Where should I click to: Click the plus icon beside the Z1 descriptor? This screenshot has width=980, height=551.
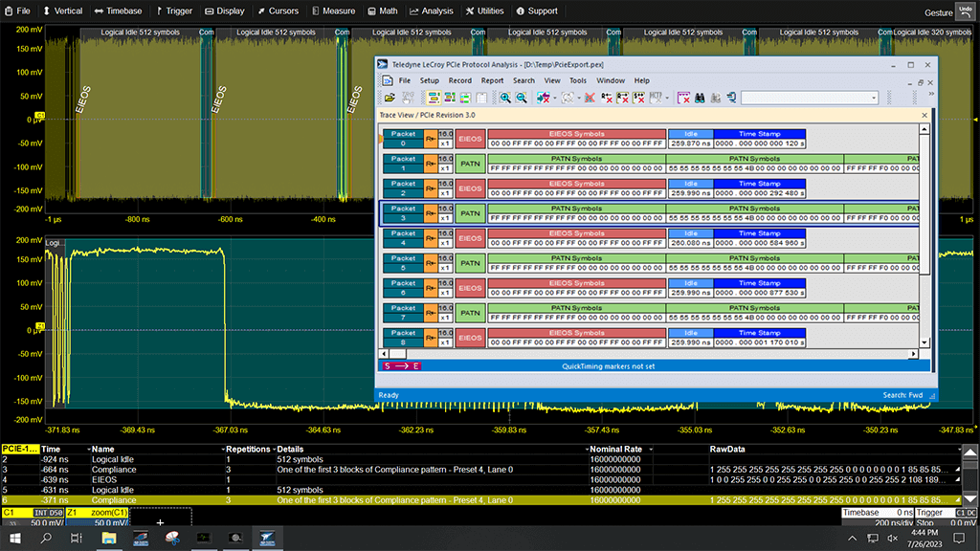click(161, 523)
